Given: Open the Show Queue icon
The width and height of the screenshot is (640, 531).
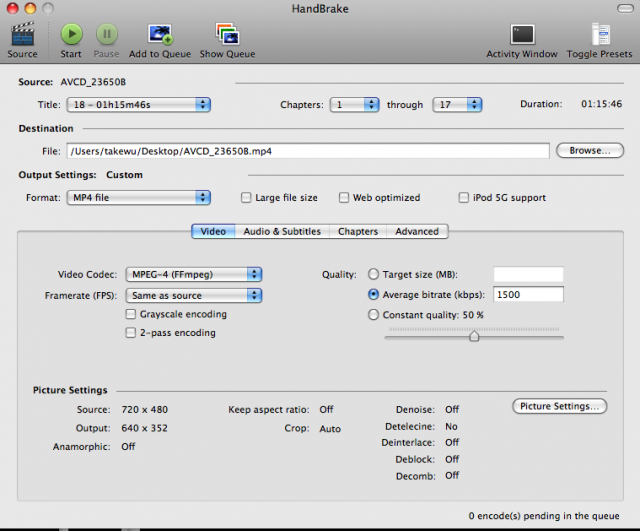Looking at the screenshot, I should tap(227, 34).
